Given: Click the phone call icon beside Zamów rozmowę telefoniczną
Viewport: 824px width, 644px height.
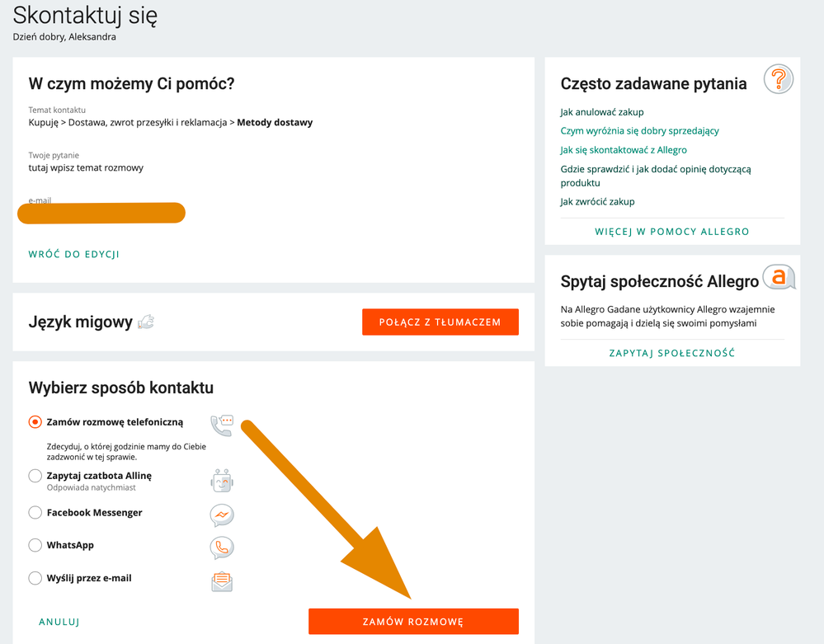Looking at the screenshot, I should tap(222, 425).
